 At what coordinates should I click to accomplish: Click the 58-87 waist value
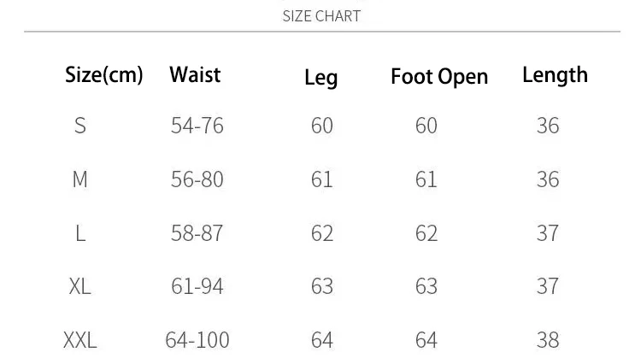click(x=197, y=233)
